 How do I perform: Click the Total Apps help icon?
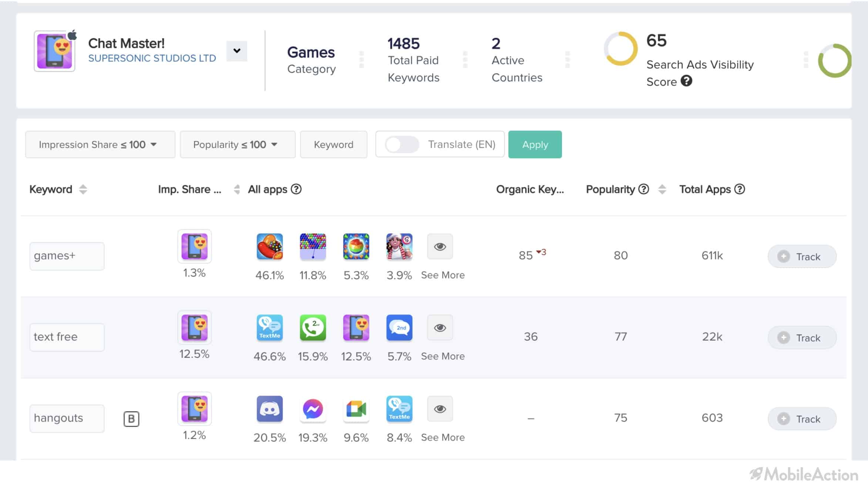pos(740,189)
